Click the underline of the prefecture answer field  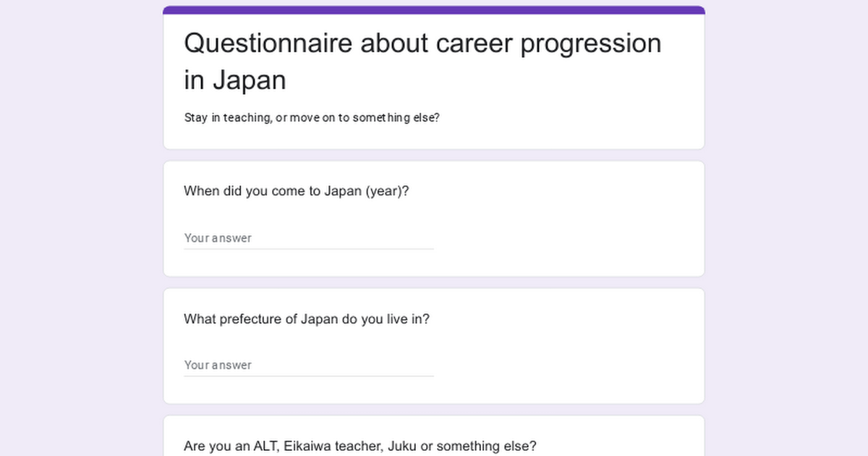[309, 376]
